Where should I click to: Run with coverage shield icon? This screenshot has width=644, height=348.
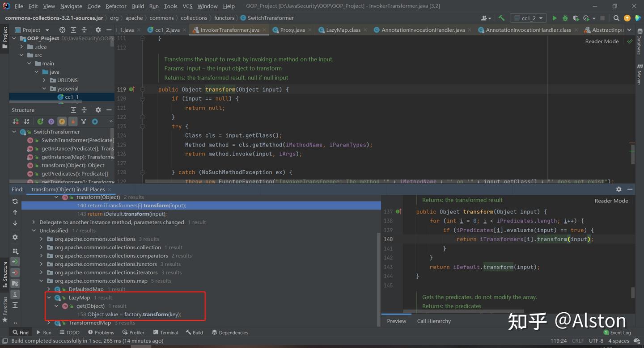point(575,18)
